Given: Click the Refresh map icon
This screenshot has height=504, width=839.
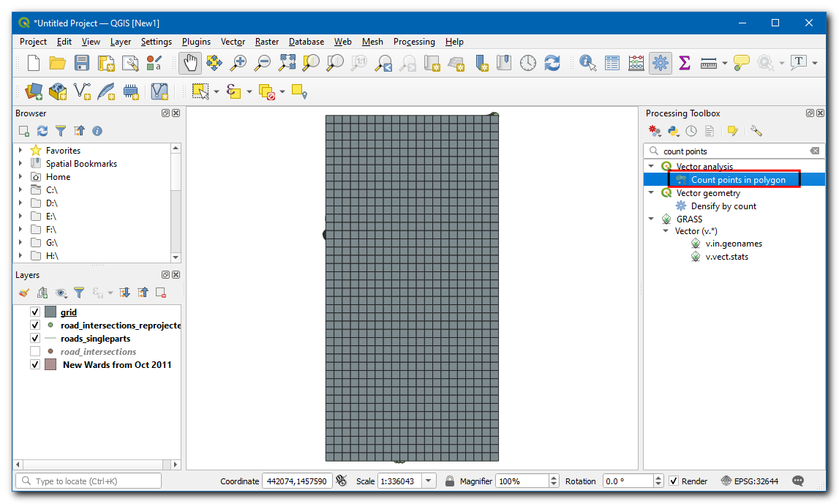Looking at the screenshot, I should coord(552,64).
